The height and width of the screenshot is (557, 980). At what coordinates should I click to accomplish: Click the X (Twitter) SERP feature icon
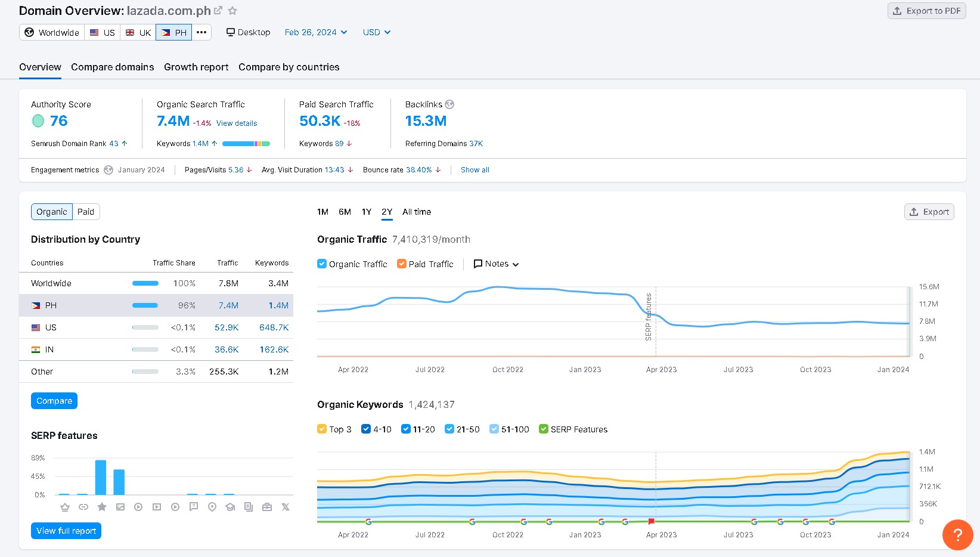coord(286,507)
